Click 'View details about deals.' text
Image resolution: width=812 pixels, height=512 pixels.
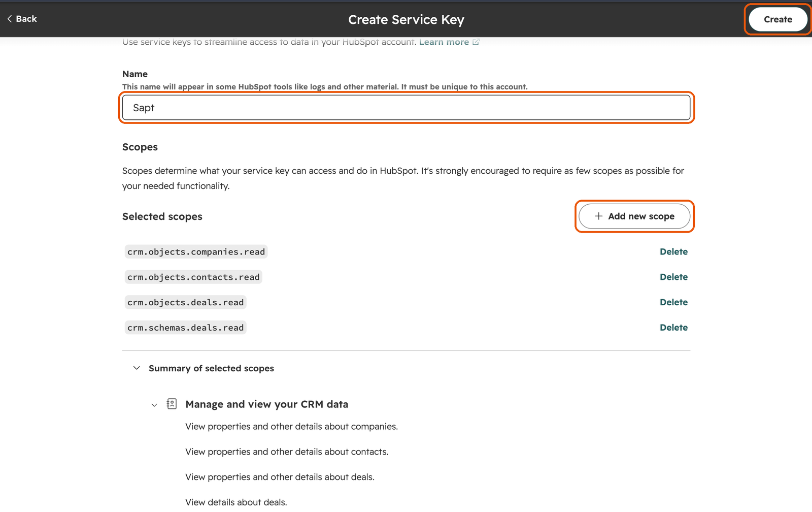pyautogui.click(x=236, y=502)
